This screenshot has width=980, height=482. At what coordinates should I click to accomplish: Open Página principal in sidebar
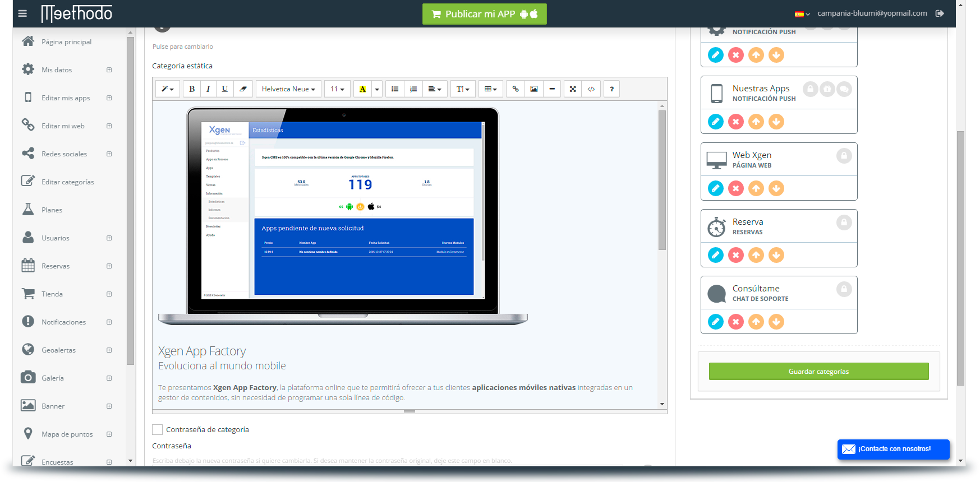click(66, 42)
